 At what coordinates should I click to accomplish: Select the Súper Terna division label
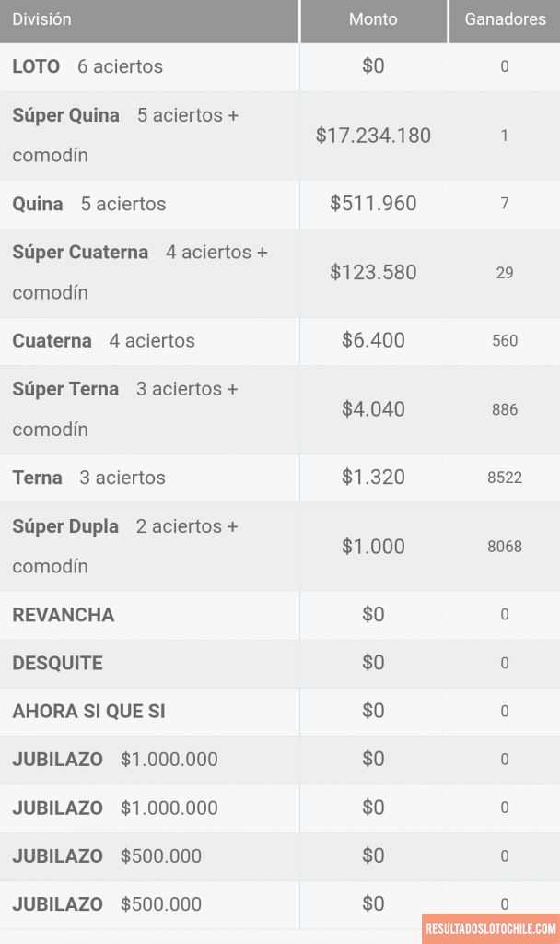pos(65,389)
